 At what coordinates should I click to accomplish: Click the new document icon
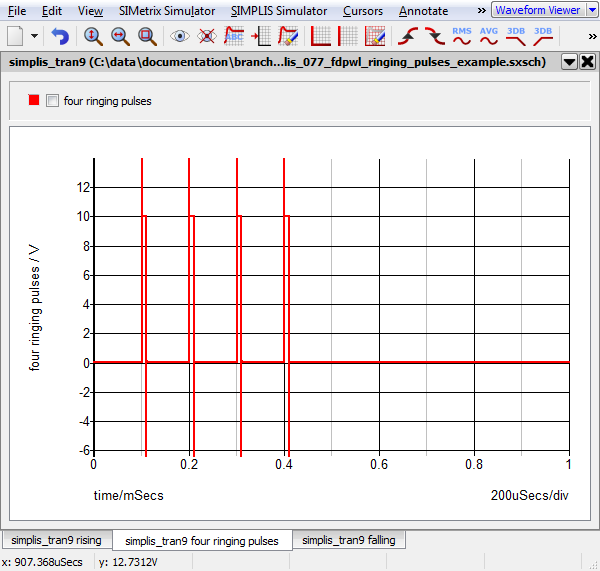(x=15, y=36)
